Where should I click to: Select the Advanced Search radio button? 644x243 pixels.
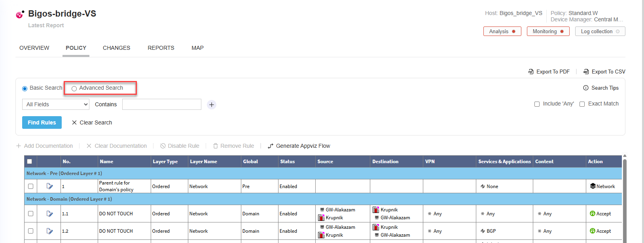[74, 89]
